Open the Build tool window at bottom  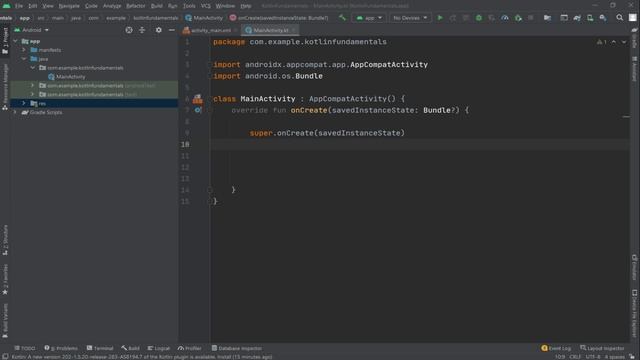131,348
